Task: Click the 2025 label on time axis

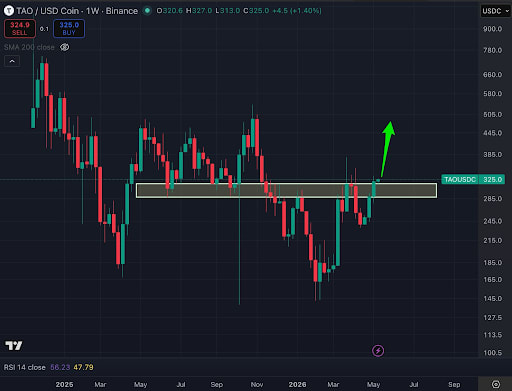Action: coord(64,385)
